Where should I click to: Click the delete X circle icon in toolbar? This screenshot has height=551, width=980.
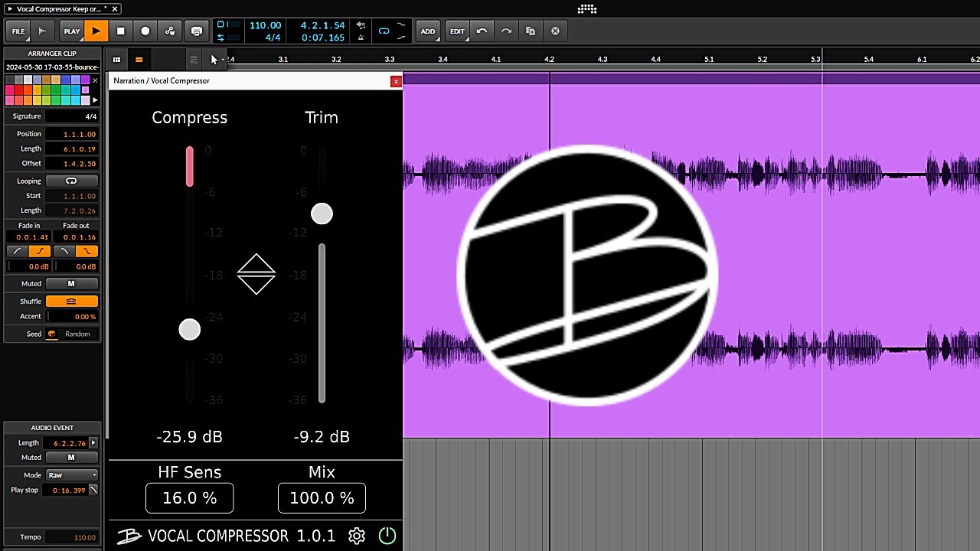coord(555,31)
